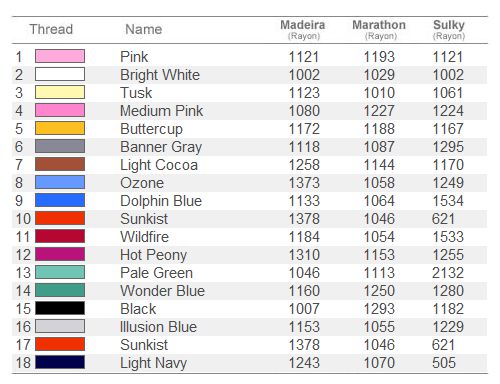The width and height of the screenshot is (500, 384).
Task: Select the Pink thread color swatch
Action: click(60, 56)
